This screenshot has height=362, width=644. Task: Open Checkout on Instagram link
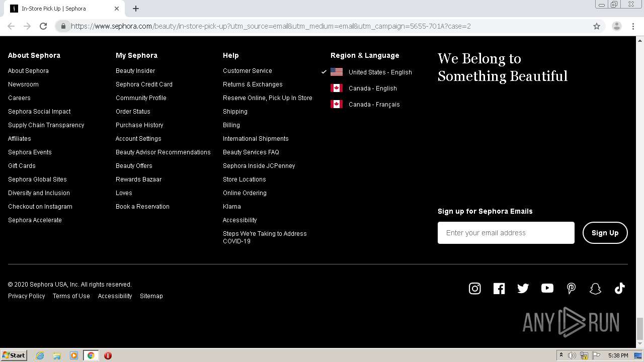coord(40,207)
